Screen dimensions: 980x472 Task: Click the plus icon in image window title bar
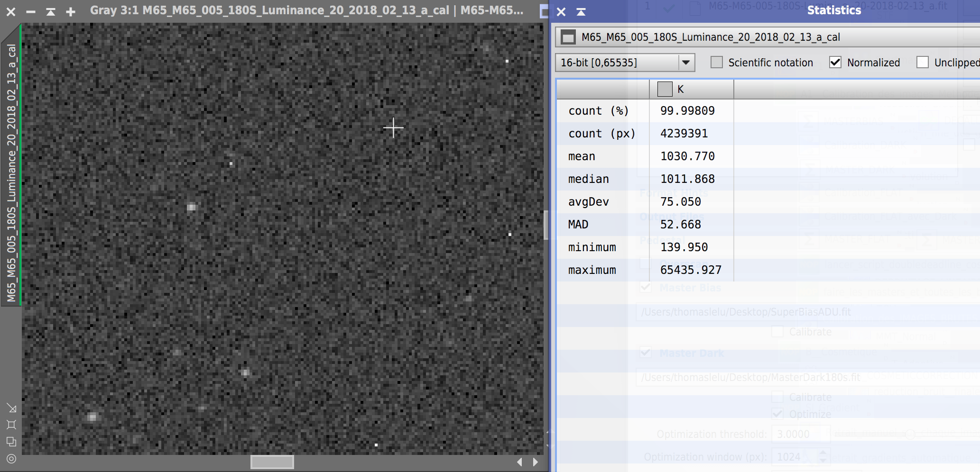pos(71,11)
